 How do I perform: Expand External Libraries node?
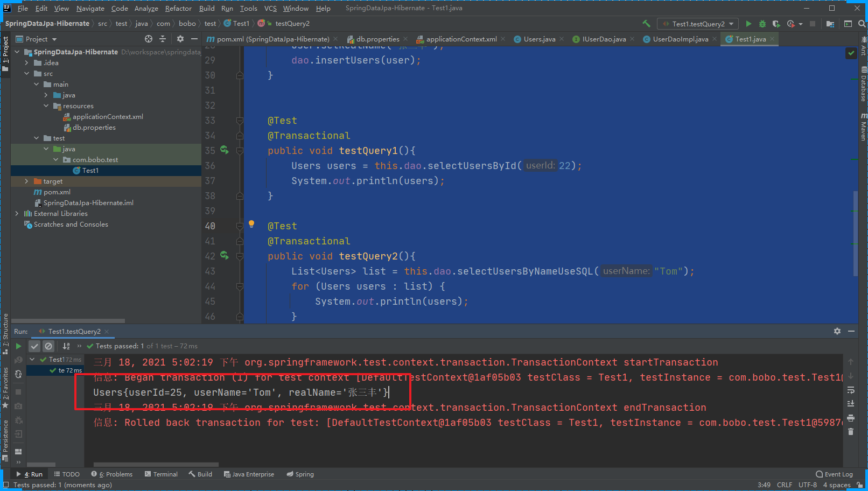pyautogui.click(x=17, y=214)
